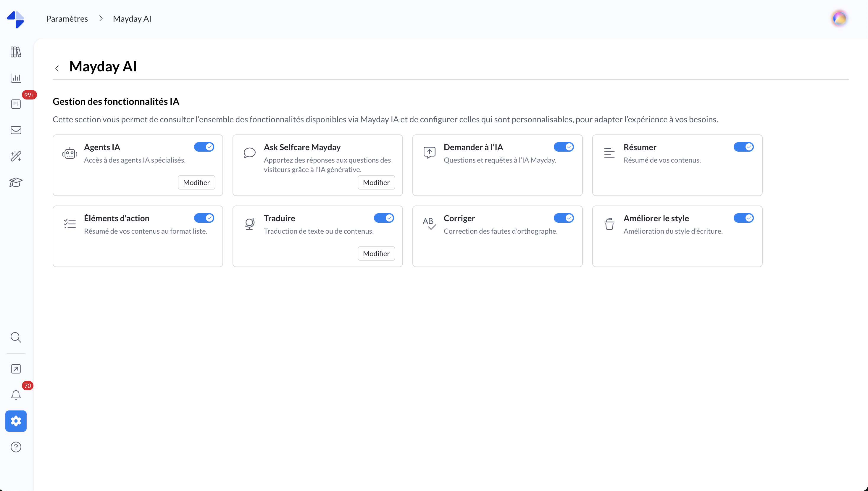Switch off Améliorer le style toggle

click(x=743, y=218)
